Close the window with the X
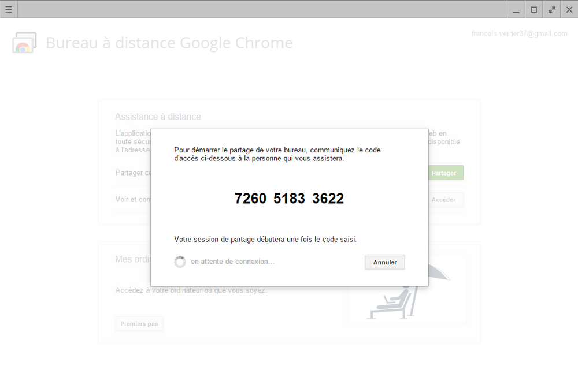The height and width of the screenshot is (392, 578). coord(569,10)
